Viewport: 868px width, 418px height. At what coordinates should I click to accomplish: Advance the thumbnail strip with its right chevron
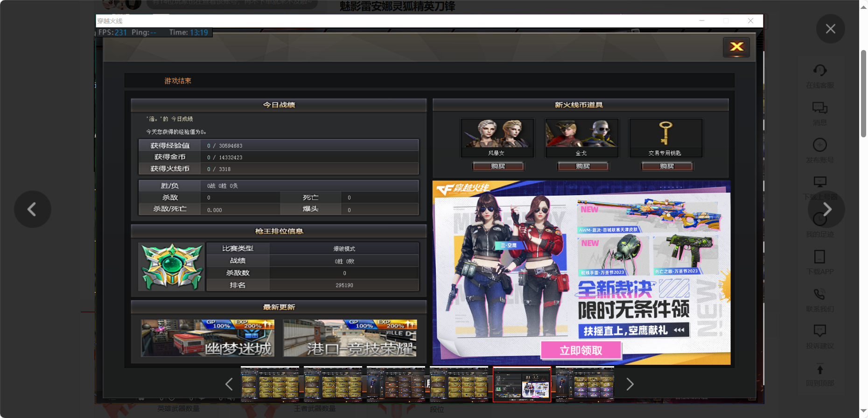[630, 384]
